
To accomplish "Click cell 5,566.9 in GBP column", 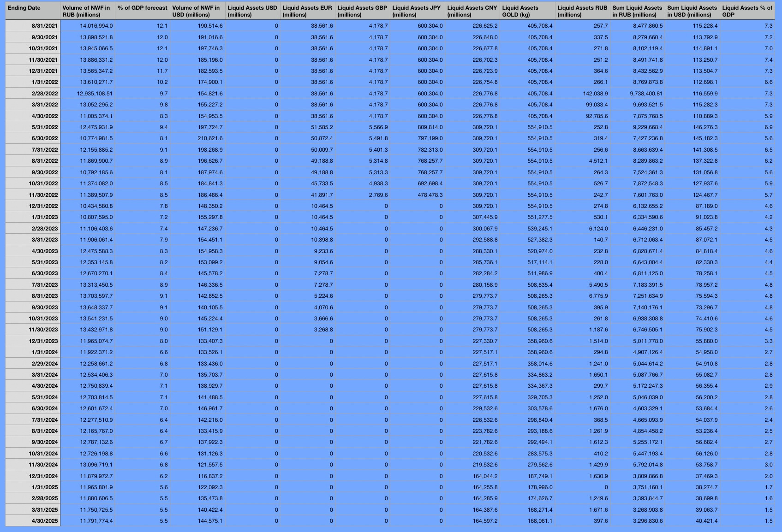I will point(363,127).
